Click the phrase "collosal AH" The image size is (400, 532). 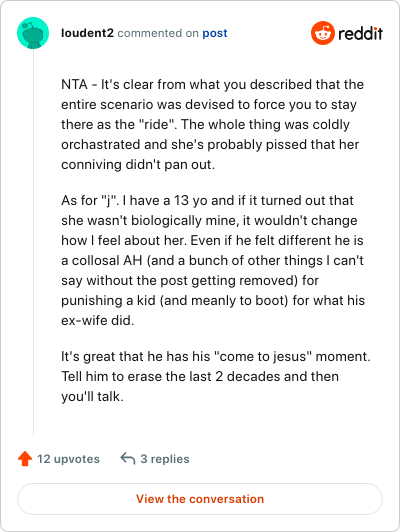coord(107,261)
